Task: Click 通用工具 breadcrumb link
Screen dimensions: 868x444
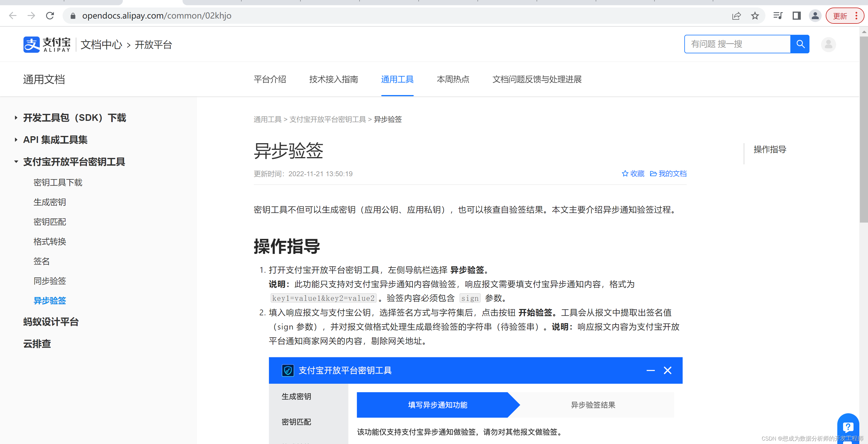Action: (x=267, y=119)
